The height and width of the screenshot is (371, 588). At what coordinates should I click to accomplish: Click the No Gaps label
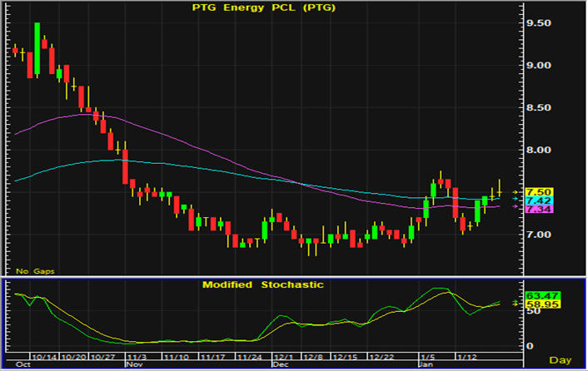click(35, 271)
